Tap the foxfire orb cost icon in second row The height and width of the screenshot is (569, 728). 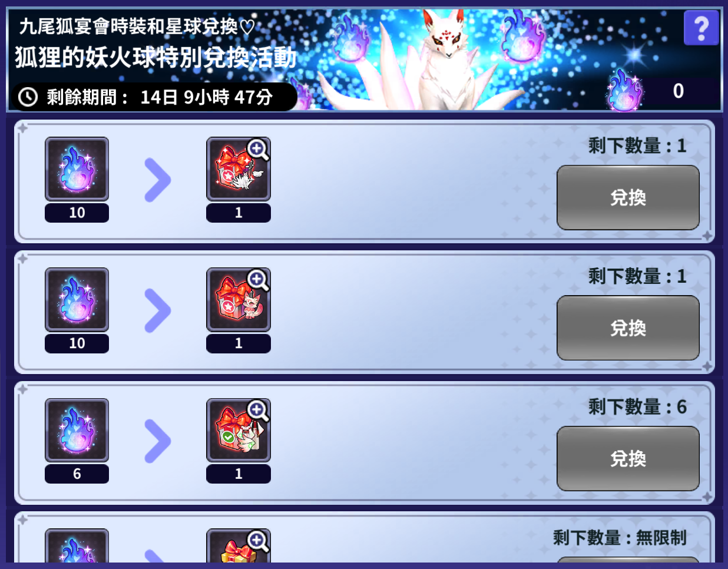click(77, 300)
